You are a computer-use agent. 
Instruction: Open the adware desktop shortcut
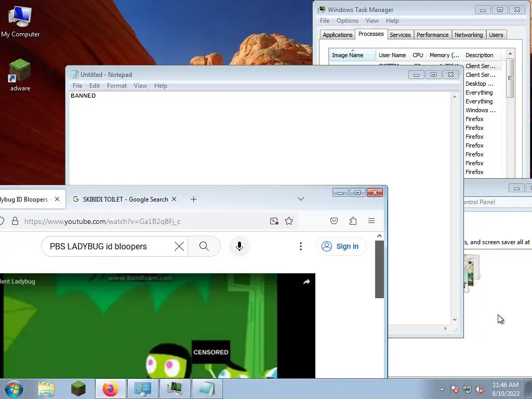(x=20, y=75)
